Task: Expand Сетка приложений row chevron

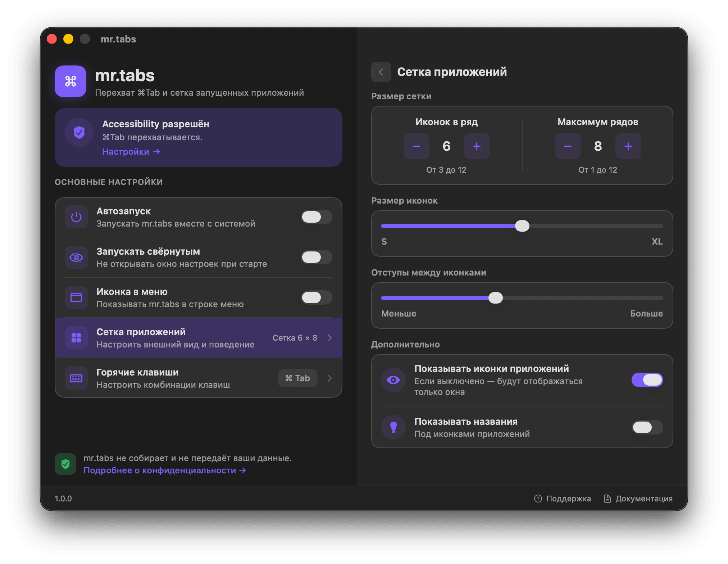Action: pyautogui.click(x=329, y=338)
